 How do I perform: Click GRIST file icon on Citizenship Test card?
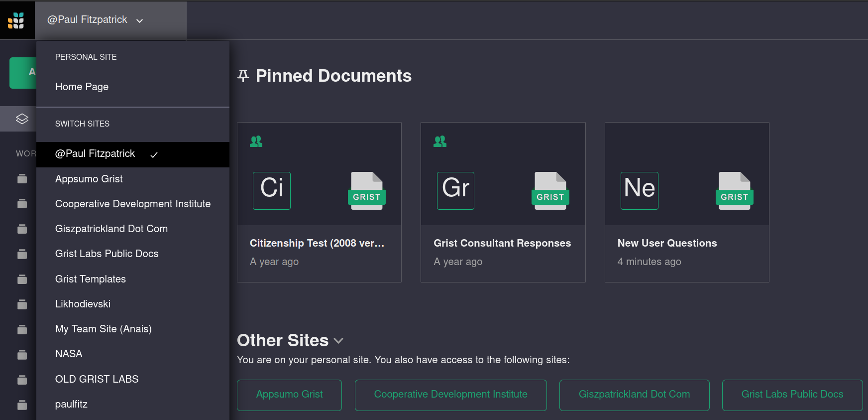[x=367, y=191]
